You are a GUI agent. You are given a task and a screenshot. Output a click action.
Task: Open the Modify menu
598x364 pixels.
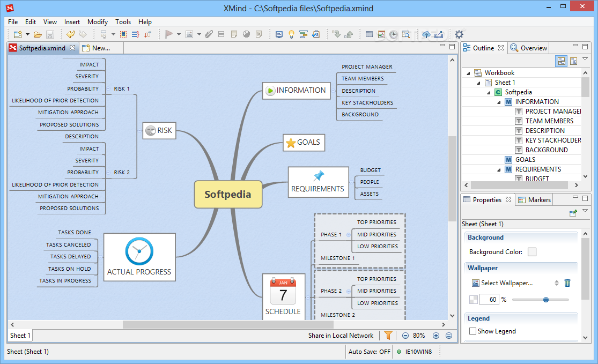[x=98, y=22]
